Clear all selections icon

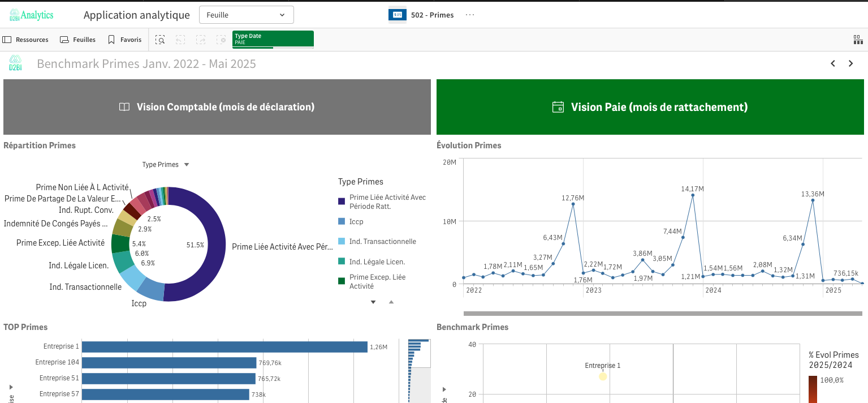221,40
